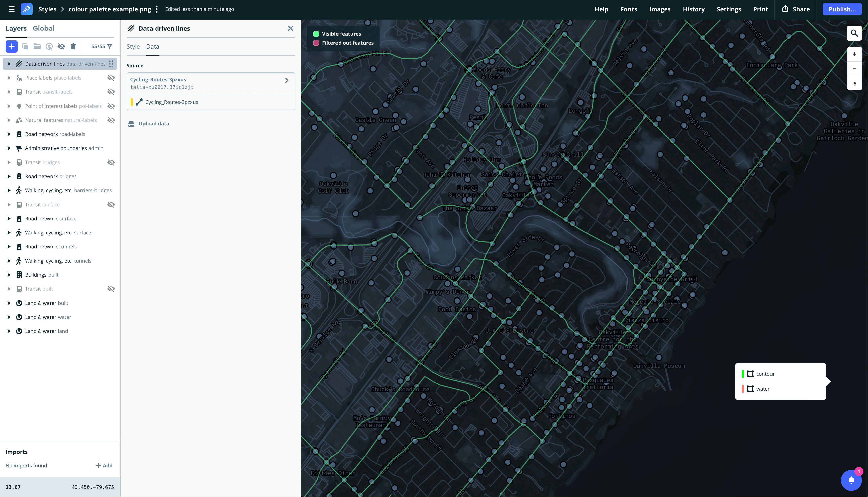Show the Point of interest labels layer
868x497 pixels.
pyautogui.click(x=111, y=106)
